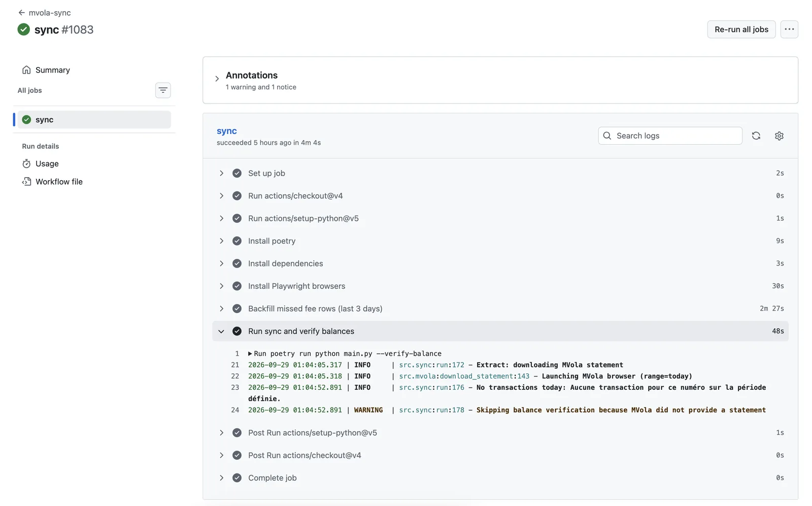Re-run all jobs
The height and width of the screenshot is (506, 812).
click(x=741, y=29)
